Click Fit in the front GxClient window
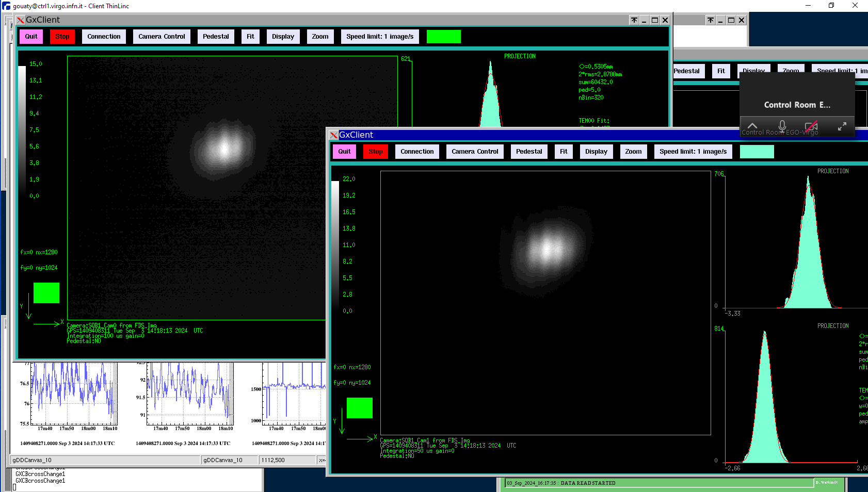868x492 pixels. coord(564,152)
